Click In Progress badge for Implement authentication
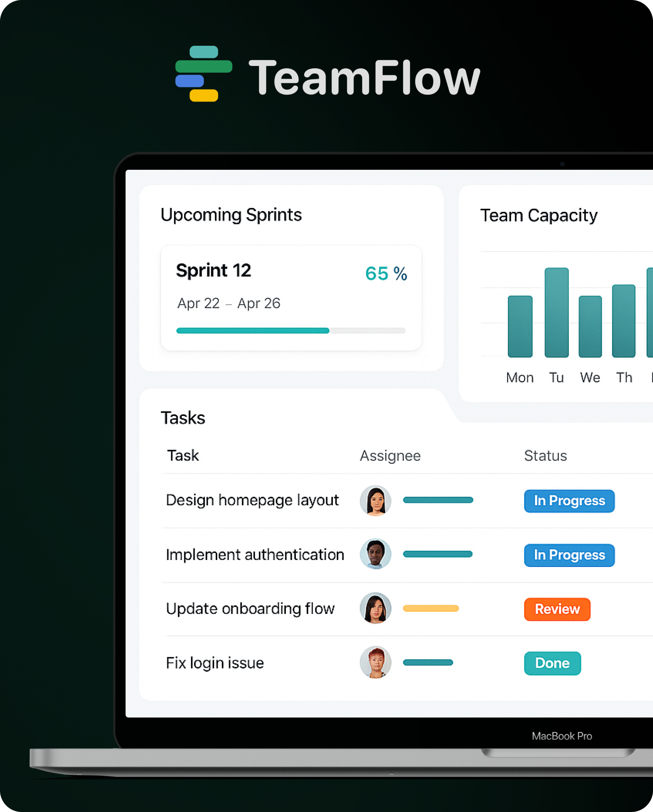653x812 pixels. (x=569, y=555)
